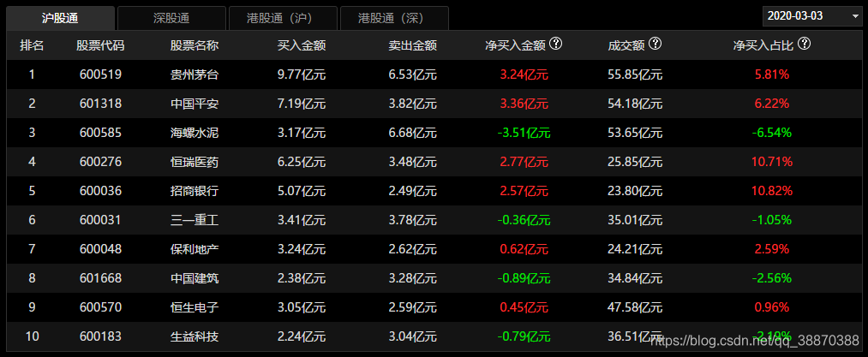Select stock code 600570
Screen dimensions: 868x357
pyautogui.click(x=100, y=307)
